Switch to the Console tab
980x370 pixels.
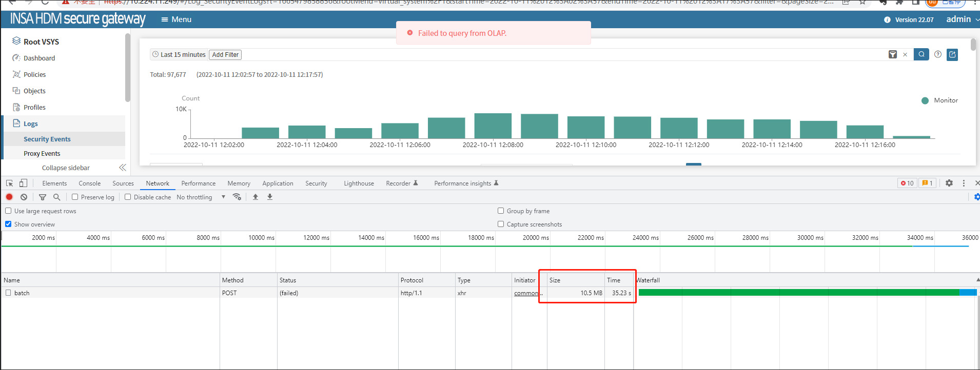(89, 183)
